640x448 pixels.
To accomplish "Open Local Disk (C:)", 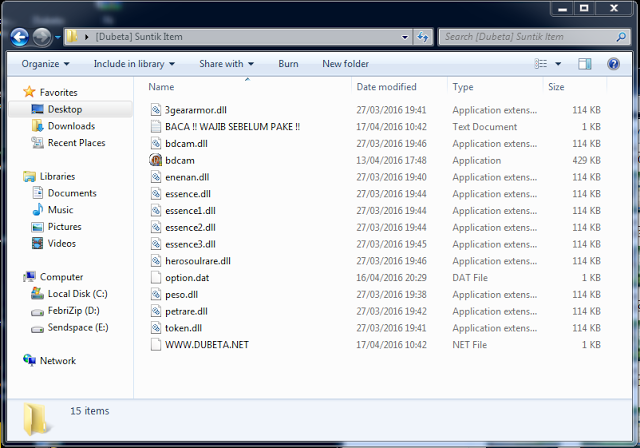I will pyautogui.click(x=78, y=294).
